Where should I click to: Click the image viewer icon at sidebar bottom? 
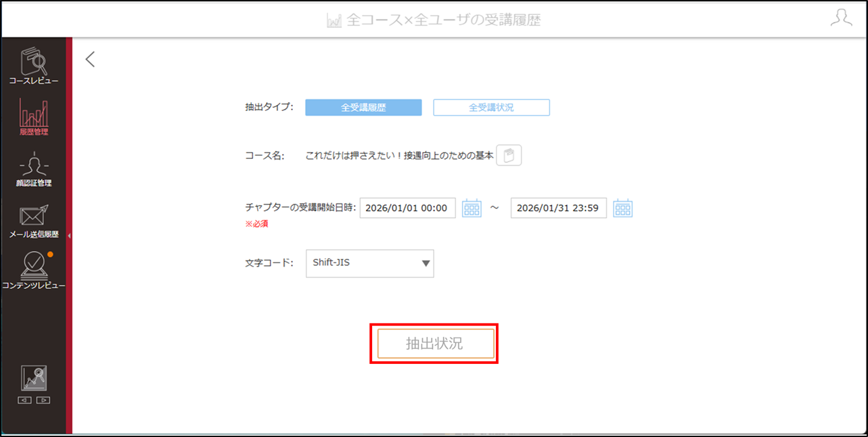point(34,378)
